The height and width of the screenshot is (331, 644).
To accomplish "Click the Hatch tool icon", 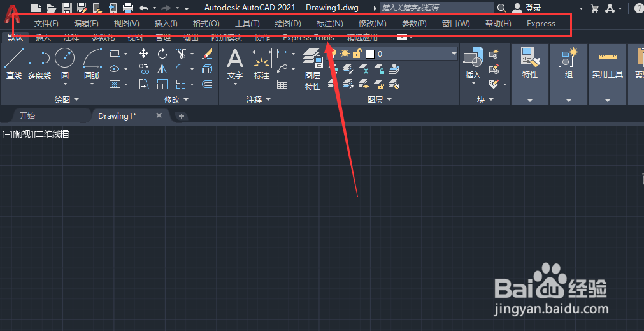I will point(115,84).
